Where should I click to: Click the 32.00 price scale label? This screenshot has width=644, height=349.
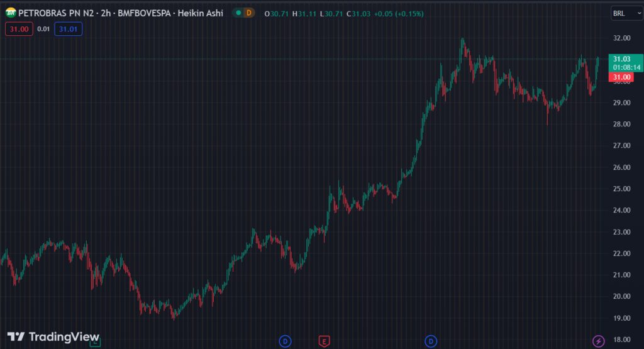[x=622, y=38]
